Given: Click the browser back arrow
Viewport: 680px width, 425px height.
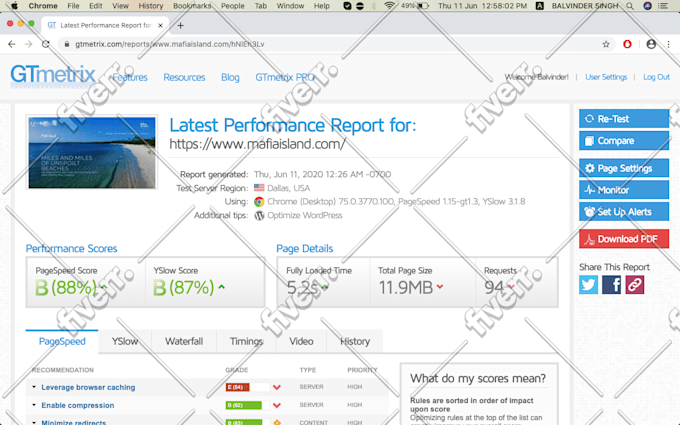Looking at the screenshot, I should coord(12,44).
